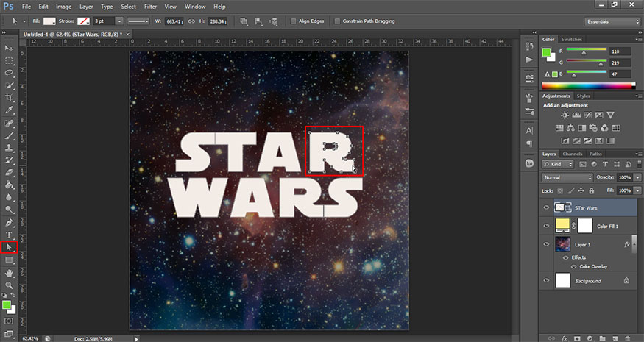Open the Character panel icon

(x=529, y=131)
